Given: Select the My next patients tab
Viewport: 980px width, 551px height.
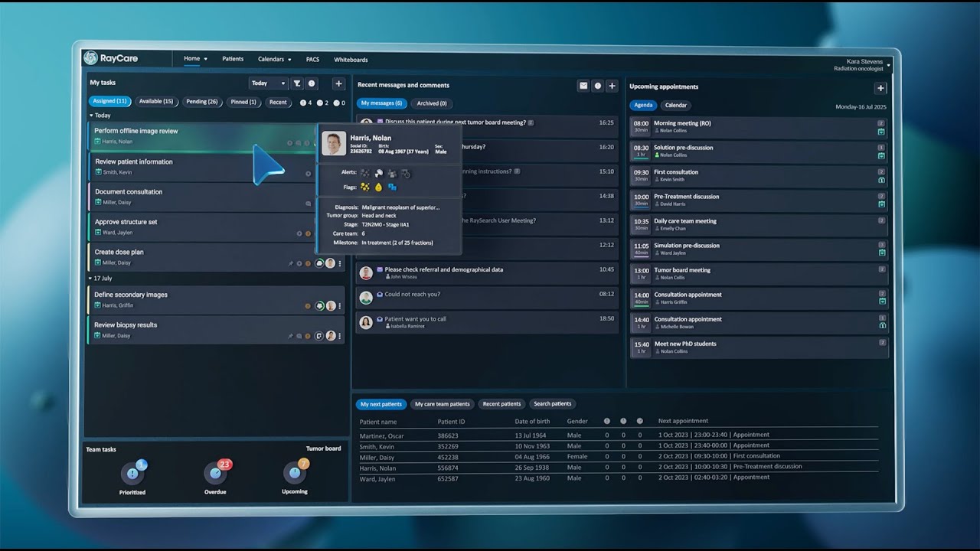Looking at the screenshot, I should (x=381, y=404).
